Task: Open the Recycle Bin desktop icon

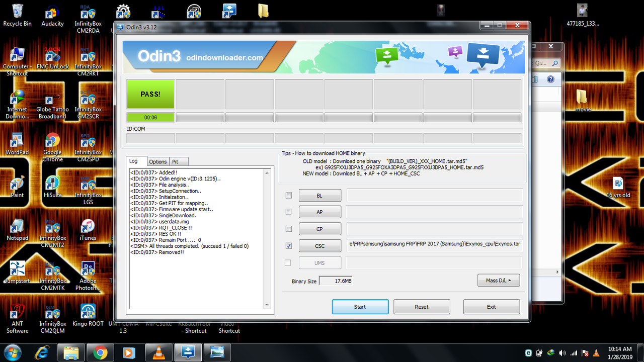Action: pyautogui.click(x=17, y=15)
